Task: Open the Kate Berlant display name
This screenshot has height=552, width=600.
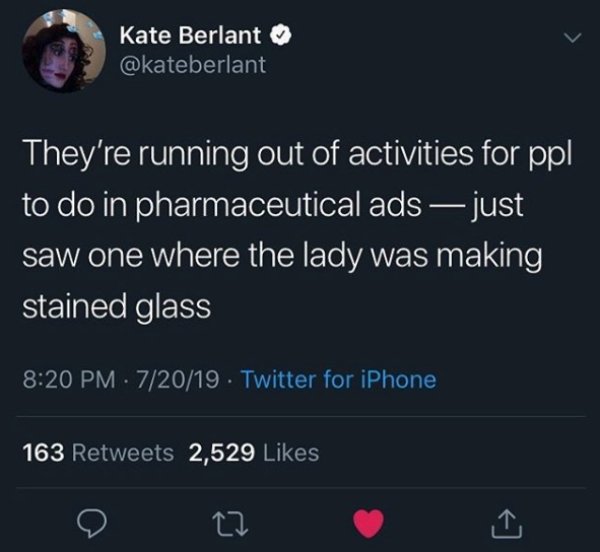Action: (190, 36)
